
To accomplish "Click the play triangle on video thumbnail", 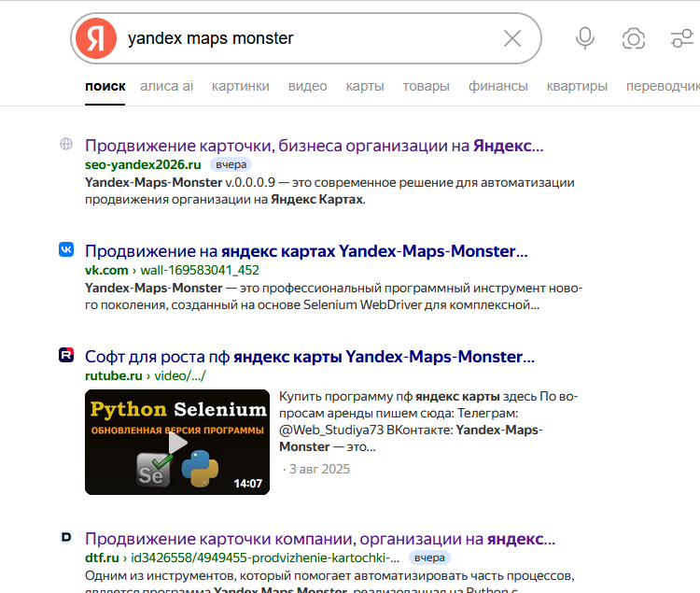I will point(177,442).
